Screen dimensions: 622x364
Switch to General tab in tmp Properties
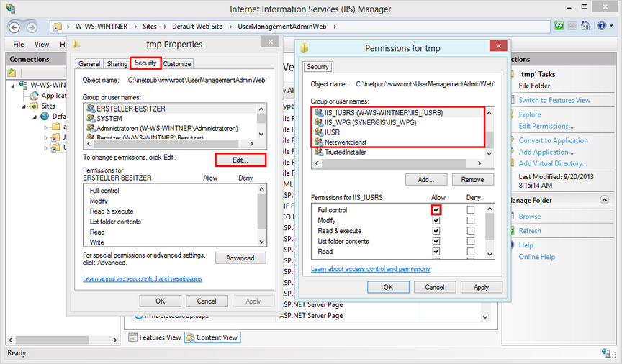(x=89, y=64)
